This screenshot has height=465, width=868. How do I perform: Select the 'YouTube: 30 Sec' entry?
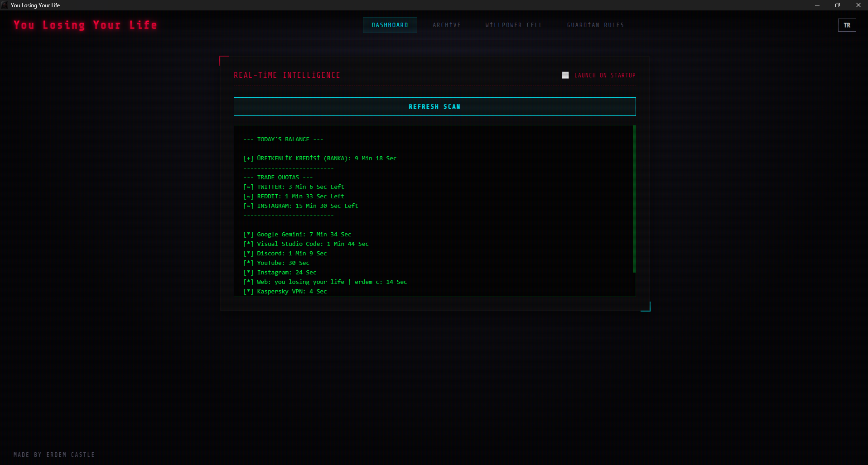tap(276, 263)
